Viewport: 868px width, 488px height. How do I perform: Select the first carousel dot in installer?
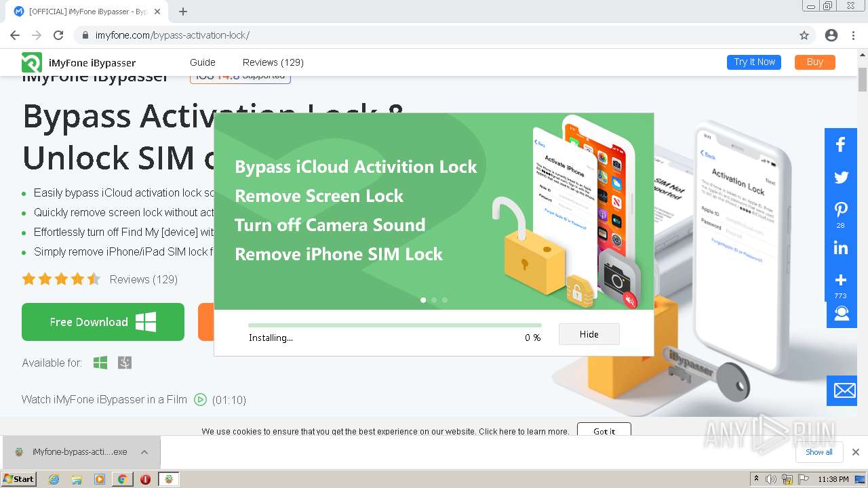pyautogui.click(x=423, y=300)
